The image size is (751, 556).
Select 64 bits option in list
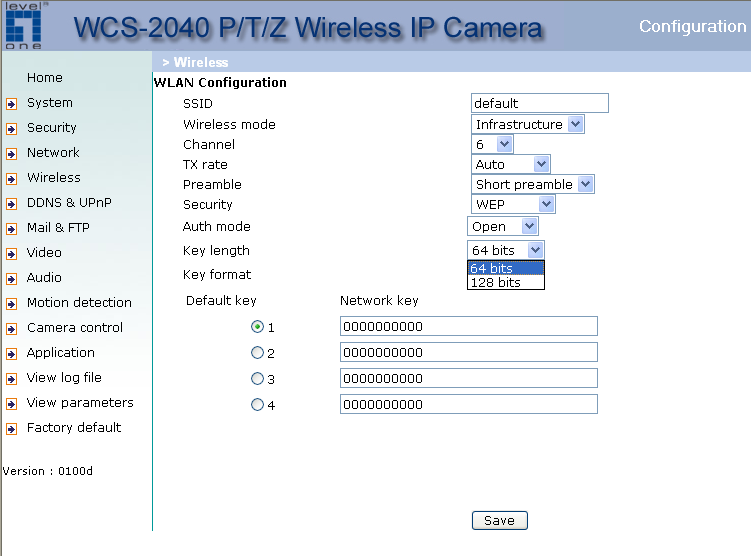click(x=506, y=268)
